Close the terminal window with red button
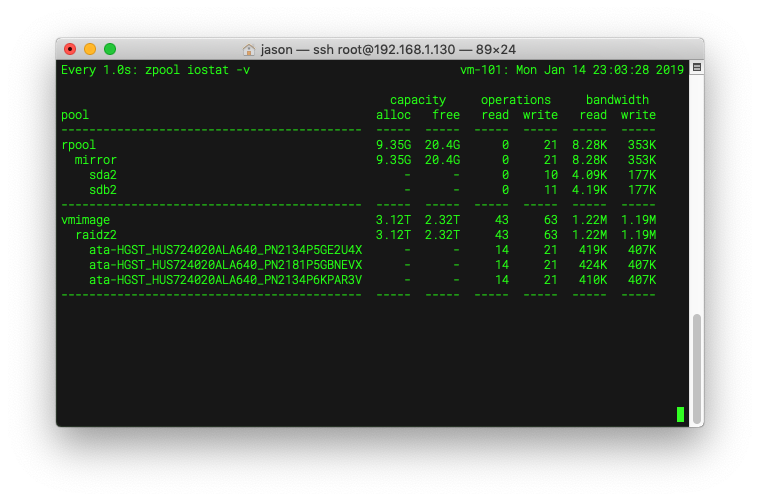Screen dimensions: 760x501 70,49
